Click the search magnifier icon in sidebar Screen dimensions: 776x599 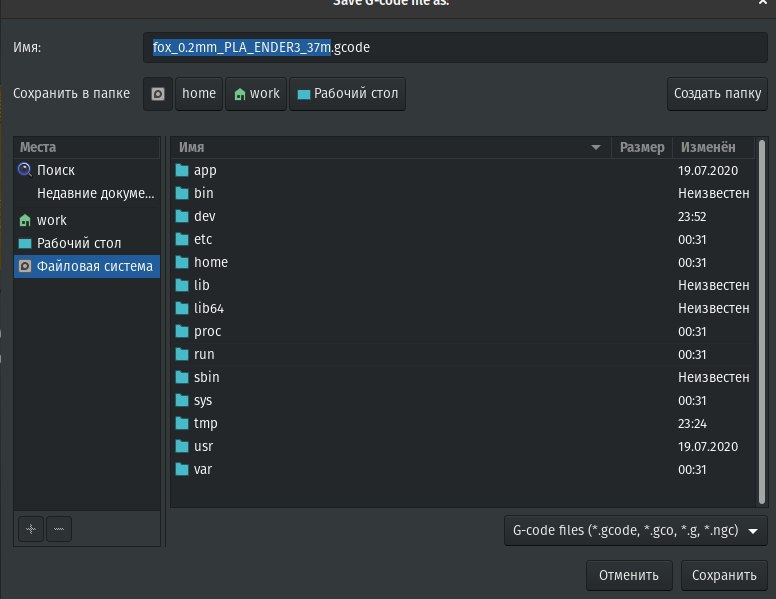(x=25, y=170)
